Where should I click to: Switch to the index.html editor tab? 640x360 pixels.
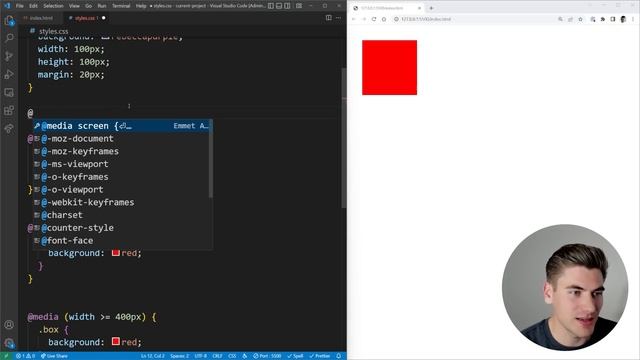click(x=40, y=18)
